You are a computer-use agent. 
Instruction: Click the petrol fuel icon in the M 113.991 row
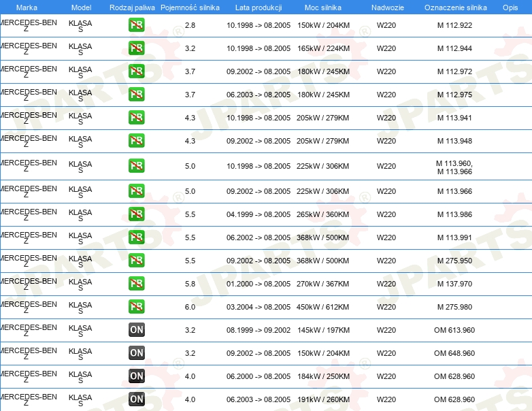(x=136, y=237)
